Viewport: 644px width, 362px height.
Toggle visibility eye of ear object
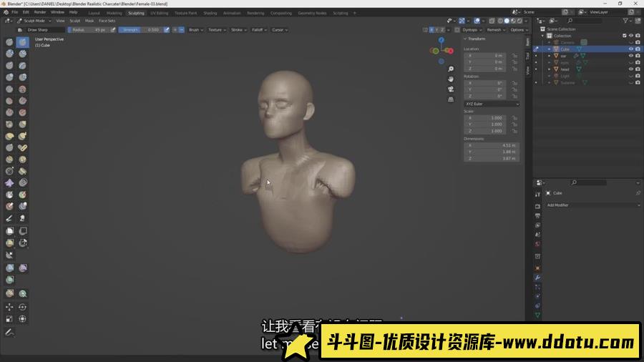pos(631,55)
